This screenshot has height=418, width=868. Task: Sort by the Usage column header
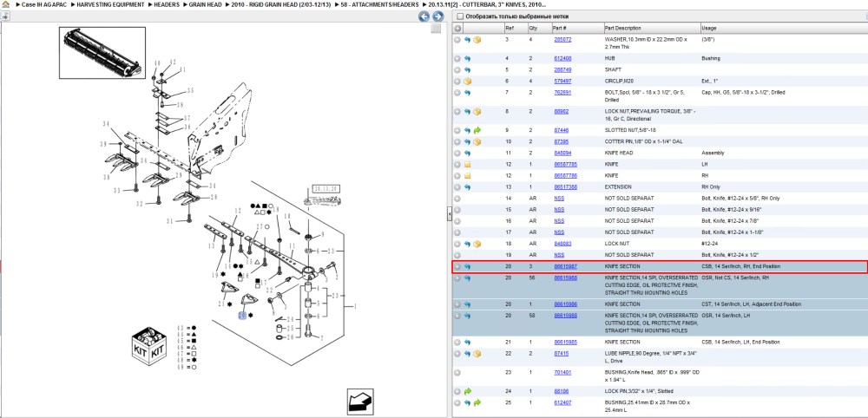783,29
